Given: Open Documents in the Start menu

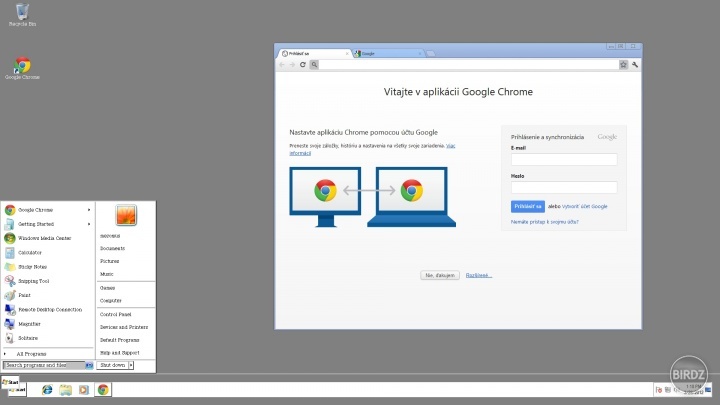Looking at the screenshot, I should tap(112, 248).
